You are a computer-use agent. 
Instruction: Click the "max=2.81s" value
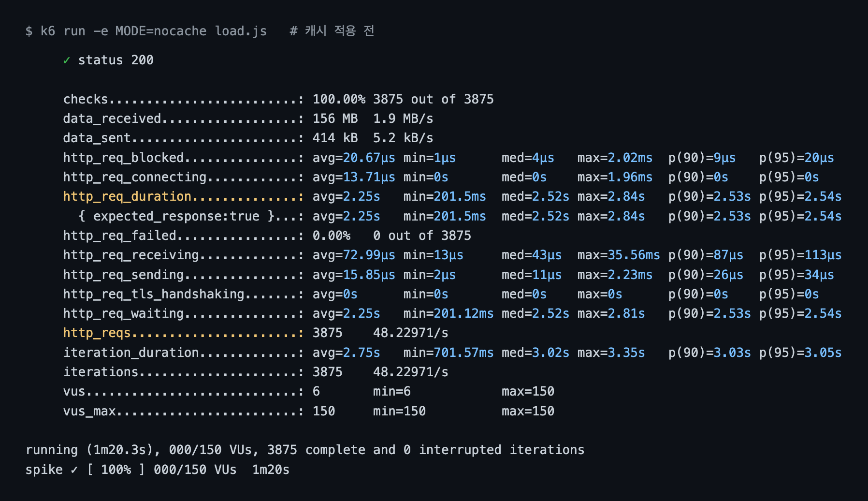click(x=611, y=313)
